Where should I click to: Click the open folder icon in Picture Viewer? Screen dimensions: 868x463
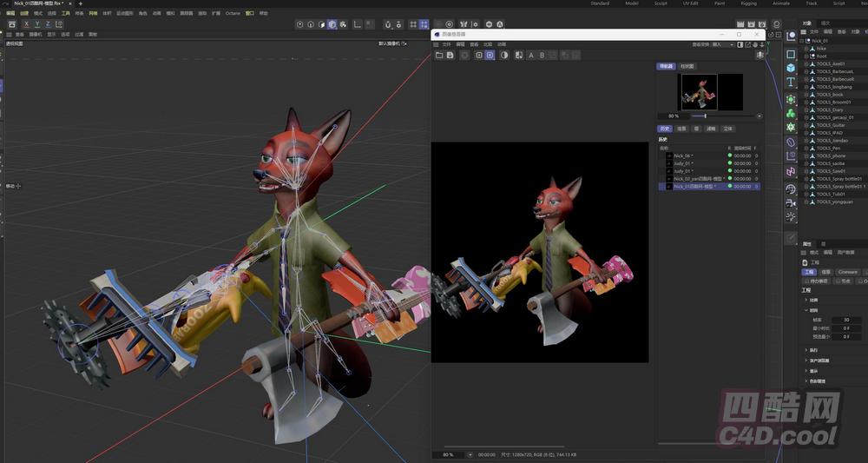coord(439,55)
